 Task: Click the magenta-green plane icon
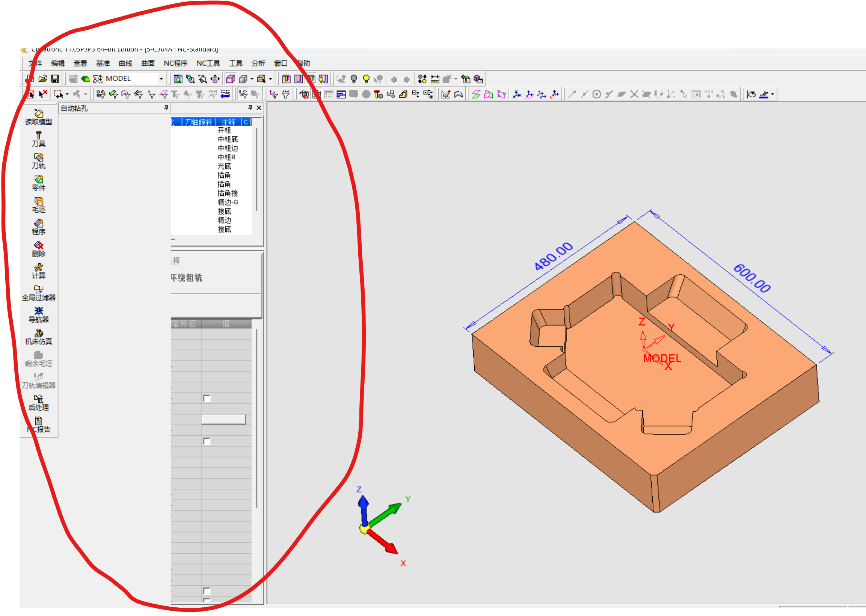476,94
